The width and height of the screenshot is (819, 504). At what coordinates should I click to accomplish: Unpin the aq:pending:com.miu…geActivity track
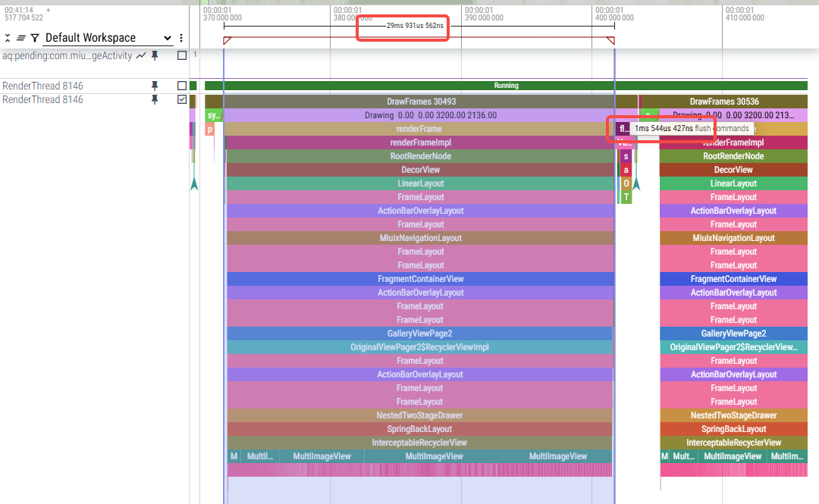tap(155, 55)
